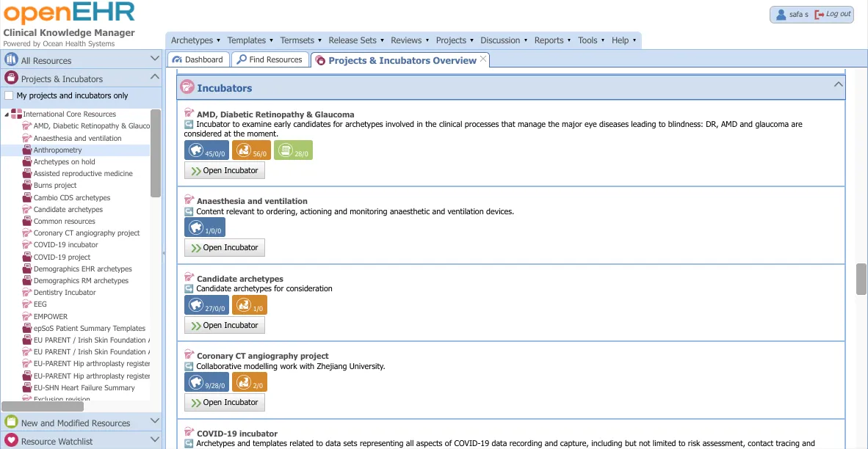Open the Archetypes menu
This screenshot has width=868, height=449.
click(195, 40)
